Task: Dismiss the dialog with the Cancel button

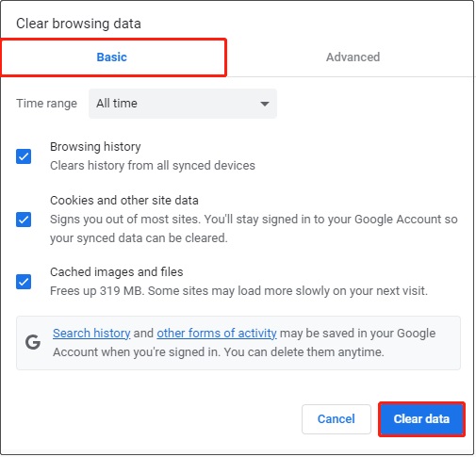Action: click(336, 419)
